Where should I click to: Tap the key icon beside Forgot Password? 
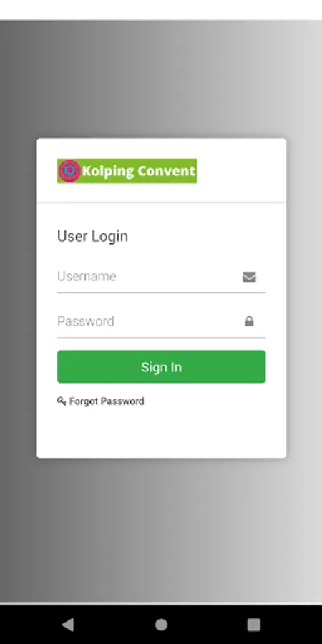click(62, 401)
